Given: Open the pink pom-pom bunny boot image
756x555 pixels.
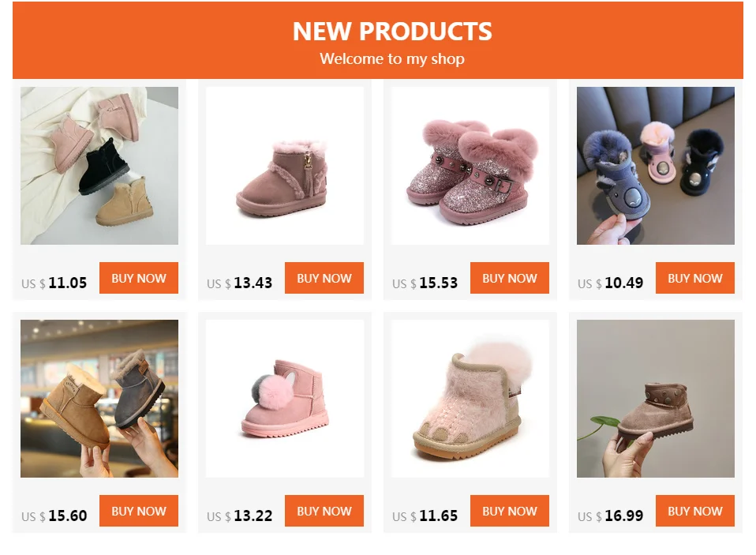Looking at the screenshot, I should click(284, 398).
